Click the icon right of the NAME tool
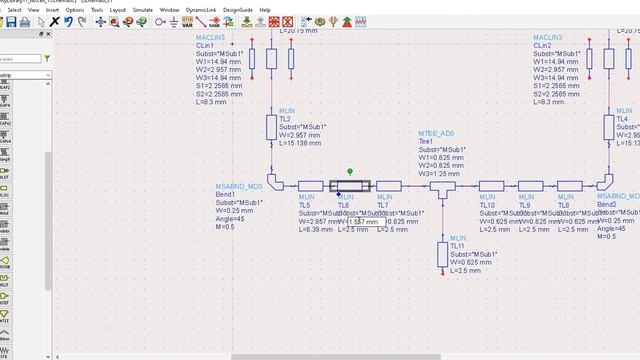 click(x=228, y=22)
